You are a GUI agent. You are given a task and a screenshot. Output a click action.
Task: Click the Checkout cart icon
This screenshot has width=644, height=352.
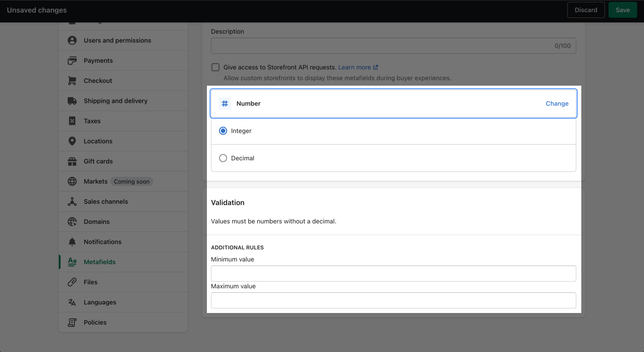coord(72,81)
